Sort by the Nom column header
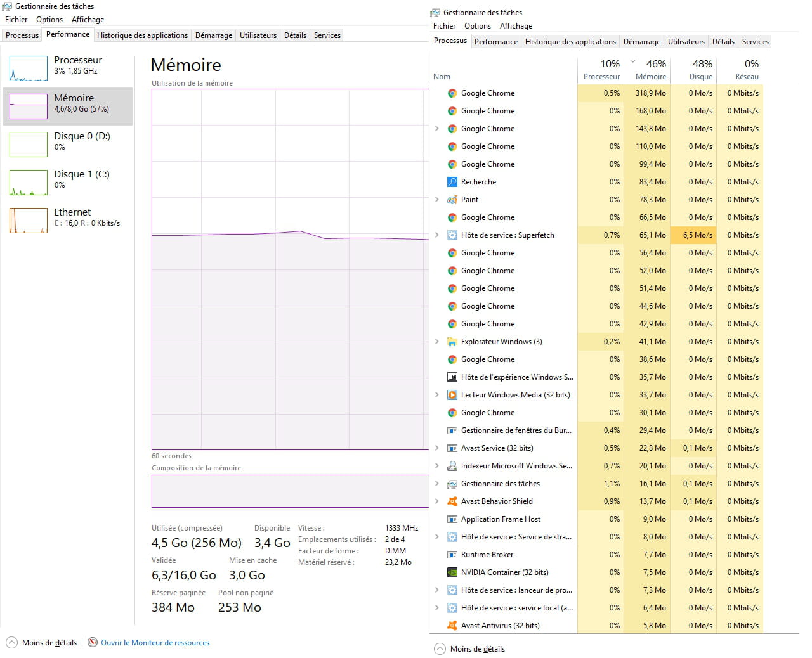The image size is (812, 658). click(x=504, y=70)
